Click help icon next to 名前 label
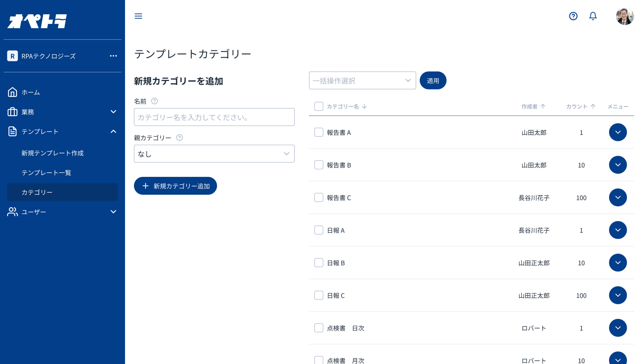The image size is (643, 364). (154, 101)
